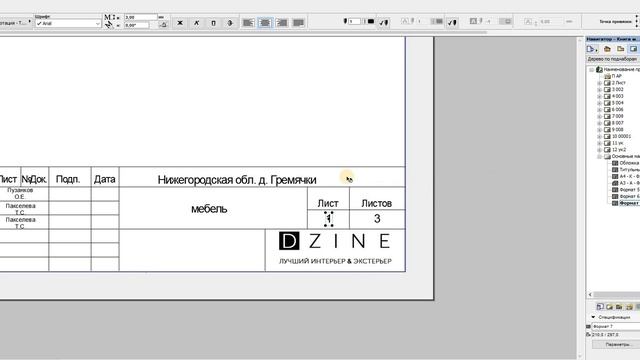
Task: Toggle the second pen checkmark button
Action: (x=452, y=22)
